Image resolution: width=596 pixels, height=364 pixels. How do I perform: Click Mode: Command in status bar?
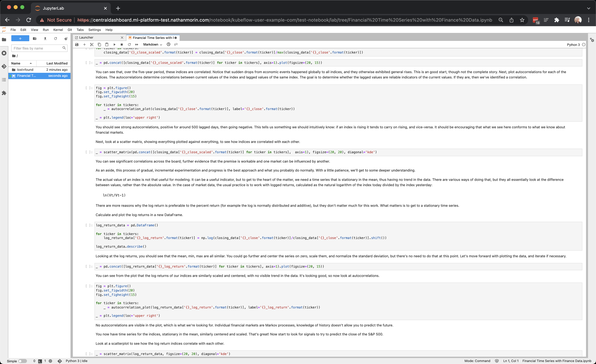477,361
